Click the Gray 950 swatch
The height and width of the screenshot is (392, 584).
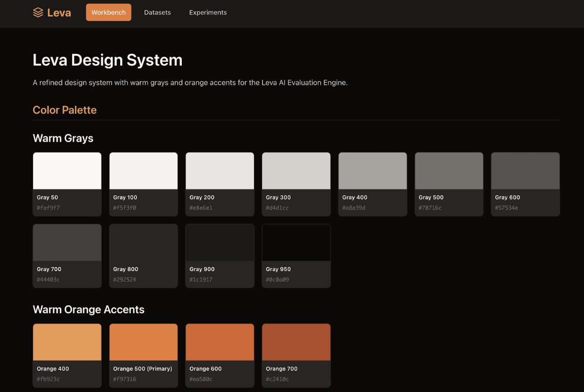[296, 243]
